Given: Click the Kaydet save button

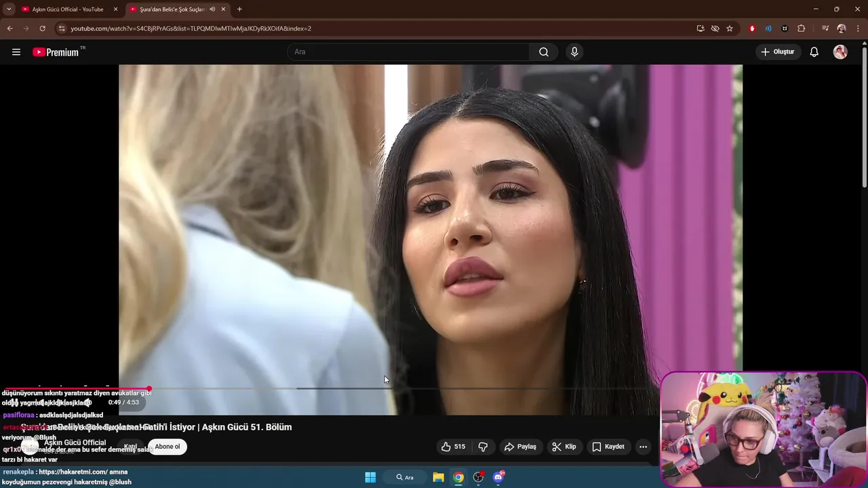Looking at the screenshot, I should click(608, 447).
